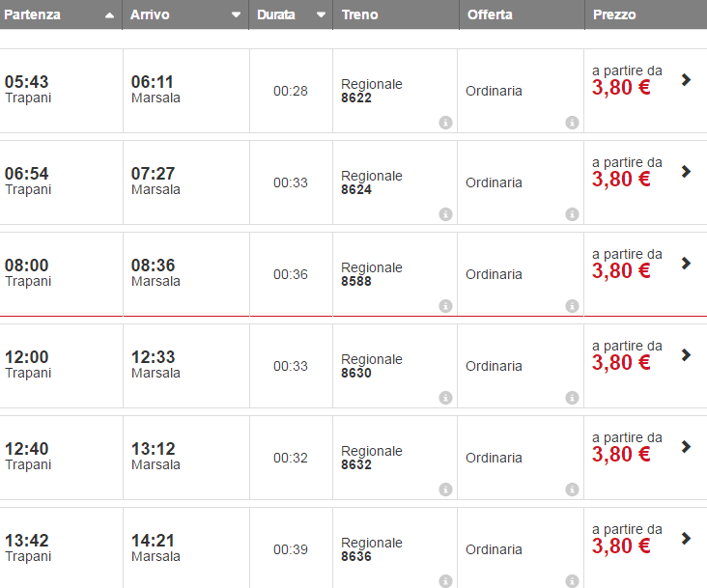Select the 3,80 € price of 06:54 train

coord(621,179)
